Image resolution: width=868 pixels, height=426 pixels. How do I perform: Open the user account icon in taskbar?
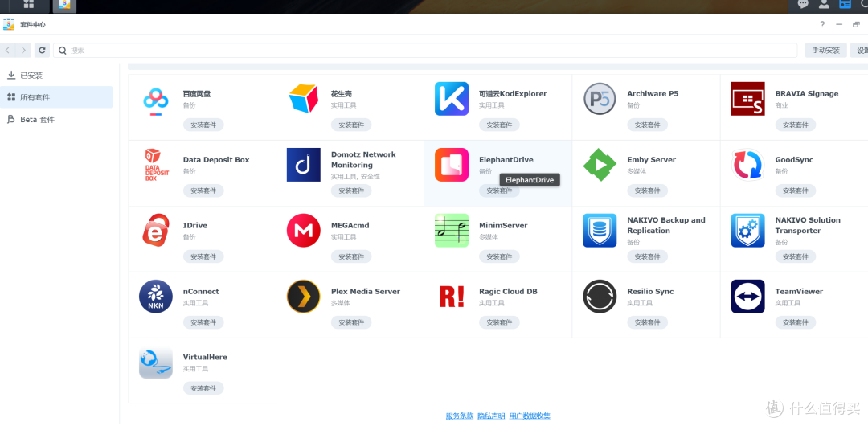click(x=824, y=5)
